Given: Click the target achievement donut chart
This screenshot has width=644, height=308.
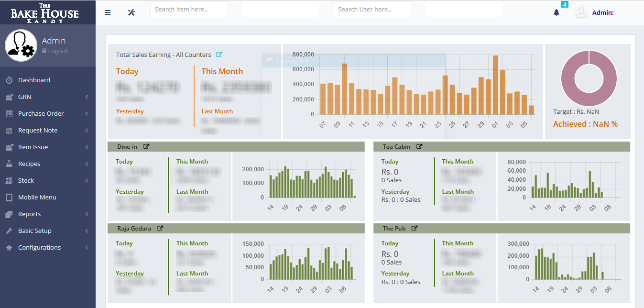Looking at the screenshot, I should (x=589, y=78).
